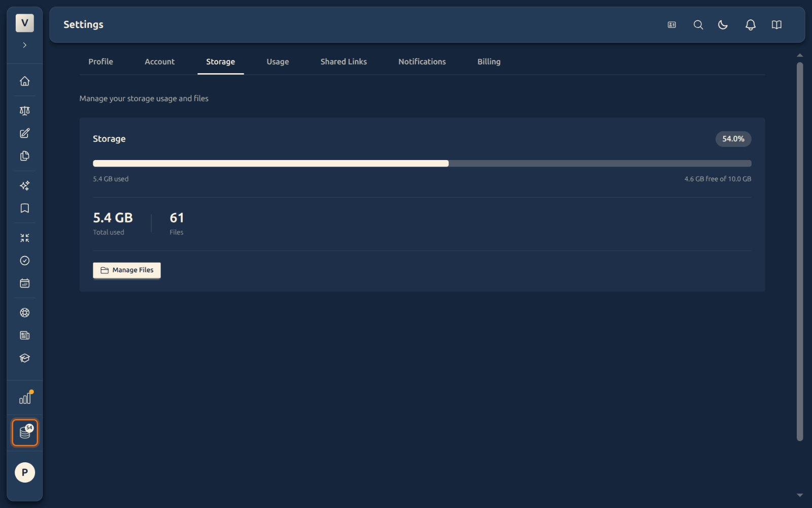Click the database storage icon with badge

(x=25, y=433)
